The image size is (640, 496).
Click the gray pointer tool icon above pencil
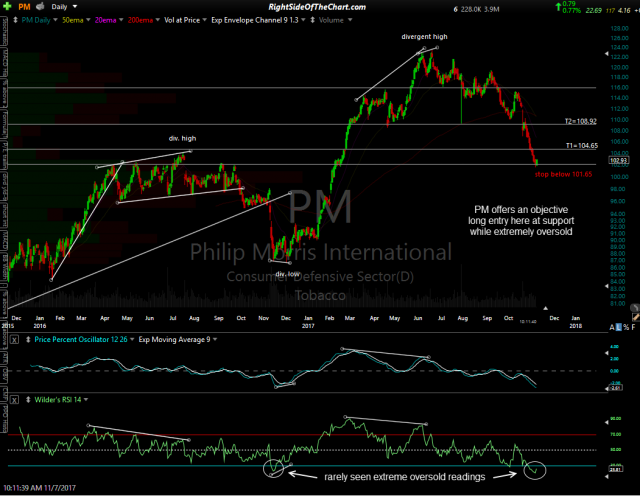635,307
